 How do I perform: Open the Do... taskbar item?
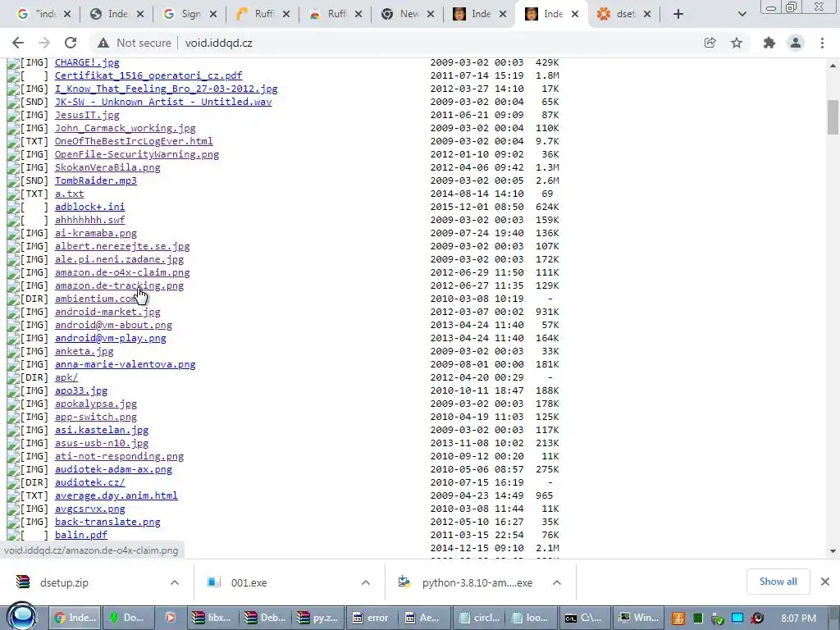(x=127, y=618)
